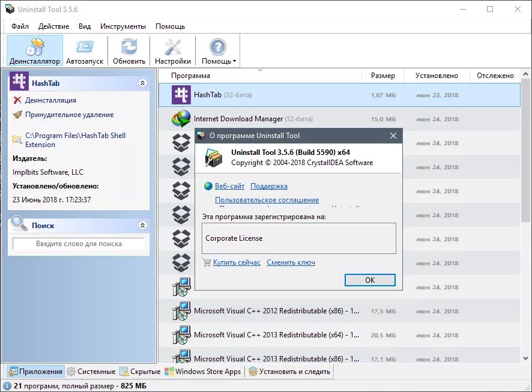Collapse the HashTab details panel
Image resolution: width=532 pixels, height=392 pixels.
143,83
